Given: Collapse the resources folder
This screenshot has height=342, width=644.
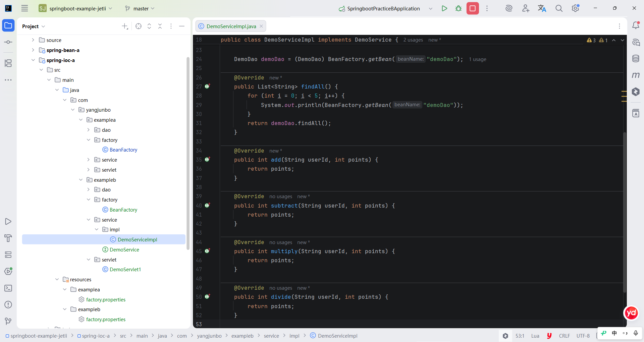Looking at the screenshot, I should click(57, 279).
